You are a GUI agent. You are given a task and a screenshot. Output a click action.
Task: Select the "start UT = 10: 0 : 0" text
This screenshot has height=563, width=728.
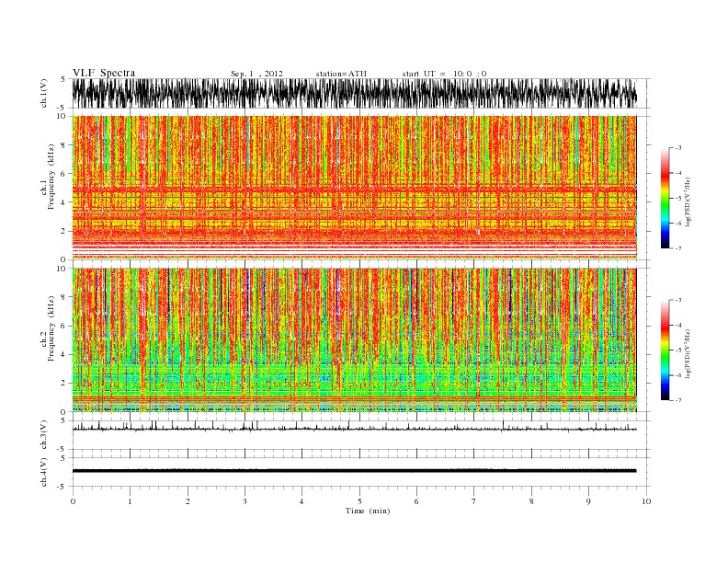(x=444, y=74)
